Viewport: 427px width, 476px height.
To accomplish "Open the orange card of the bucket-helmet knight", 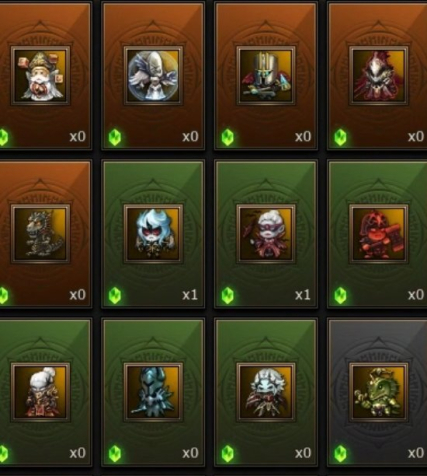I will pyautogui.click(x=266, y=76).
